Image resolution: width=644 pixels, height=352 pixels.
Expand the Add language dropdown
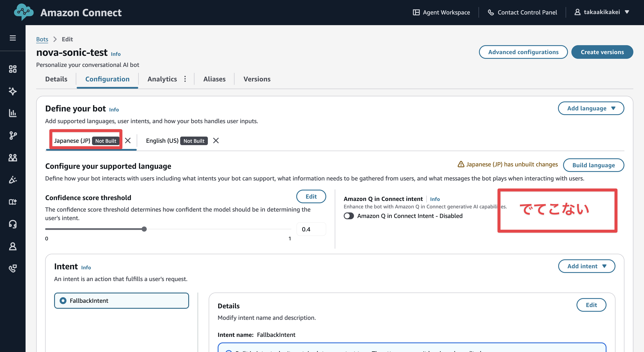pos(591,108)
